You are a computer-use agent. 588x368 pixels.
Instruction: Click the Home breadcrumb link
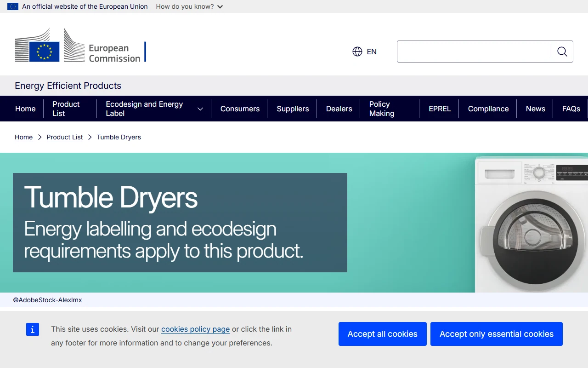point(23,137)
